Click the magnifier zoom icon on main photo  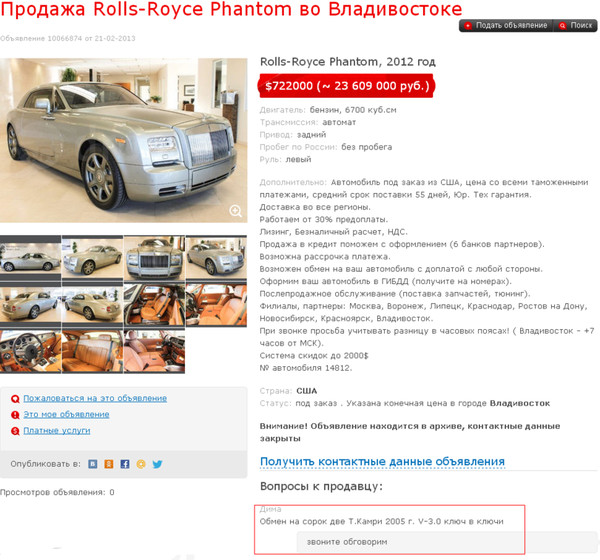tap(235, 211)
